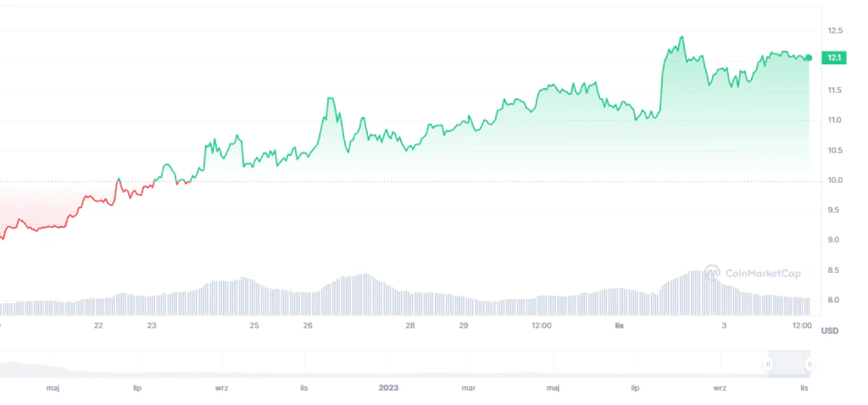Image resolution: width=868 pixels, height=405 pixels.
Task: Click the 8.0 price axis label
Action: click(x=835, y=301)
